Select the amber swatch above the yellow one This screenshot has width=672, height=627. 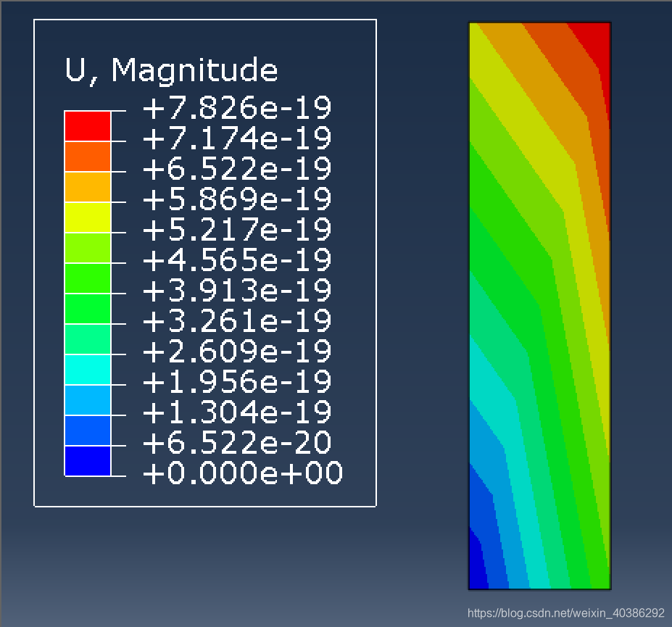88,187
